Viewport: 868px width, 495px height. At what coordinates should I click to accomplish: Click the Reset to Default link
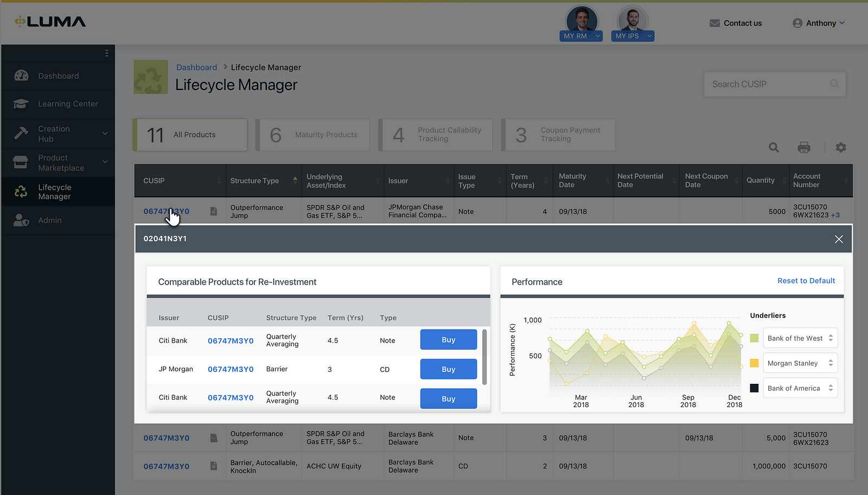coord(806,281)
